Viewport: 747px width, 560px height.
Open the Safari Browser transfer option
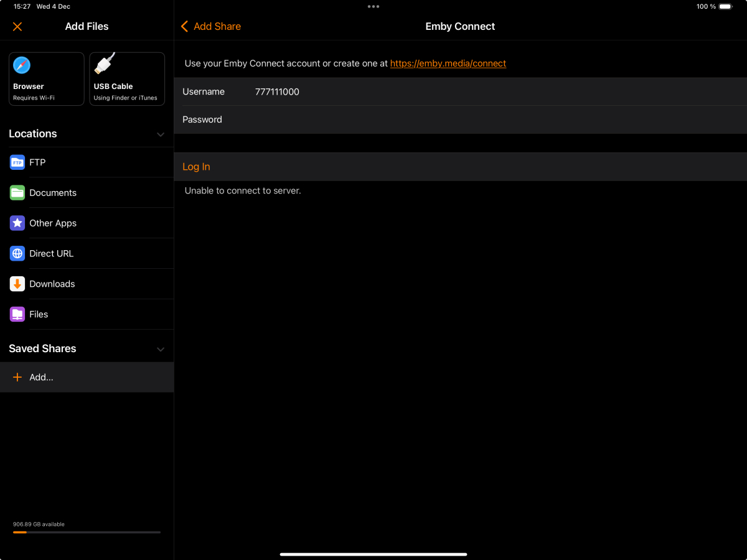pos(47,79)
